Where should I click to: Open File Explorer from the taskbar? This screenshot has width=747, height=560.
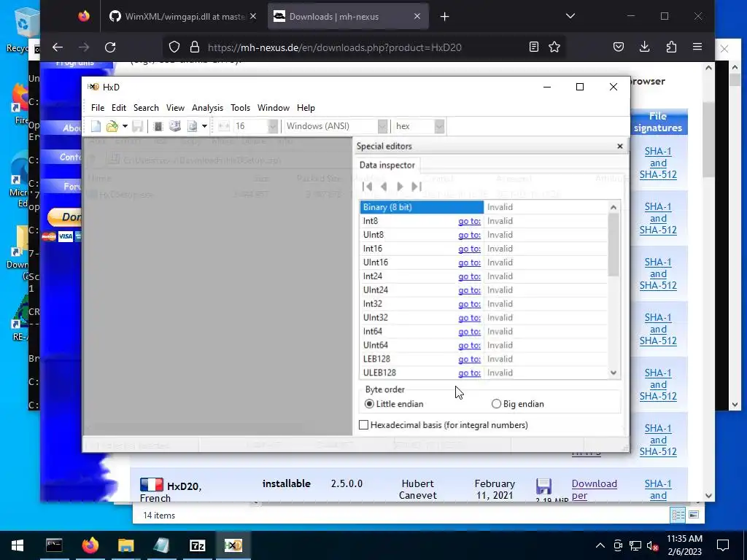[125, 545]
